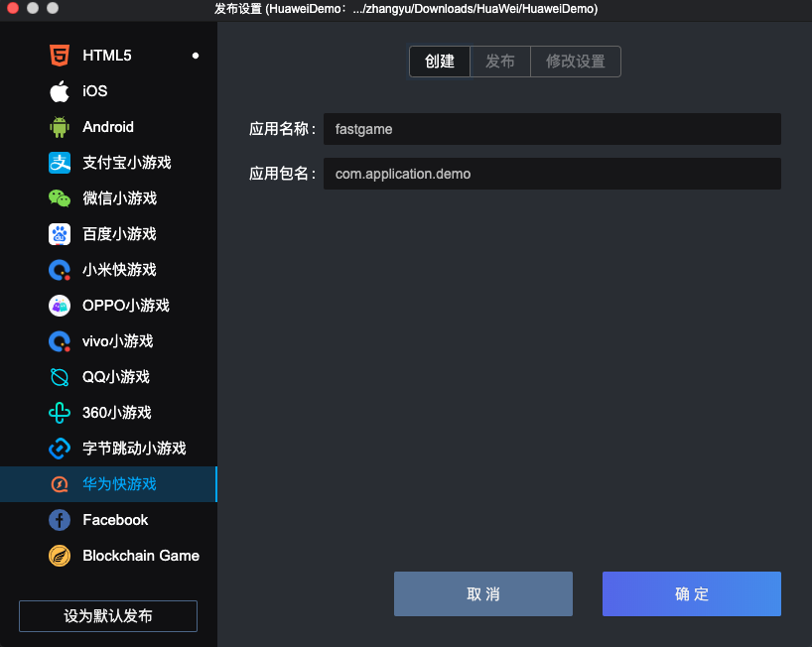Click the OPPO小游戏 icon
This screenshot has width=812, height=647.
[x=60, y=306]
